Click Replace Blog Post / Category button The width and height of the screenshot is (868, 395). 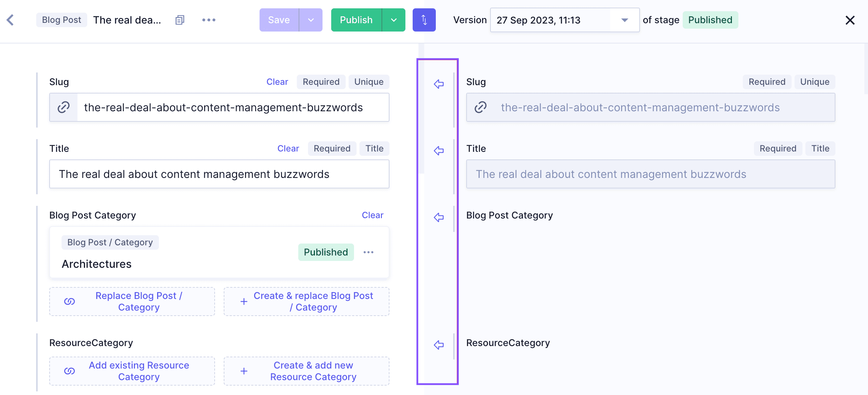click(132, 302)
